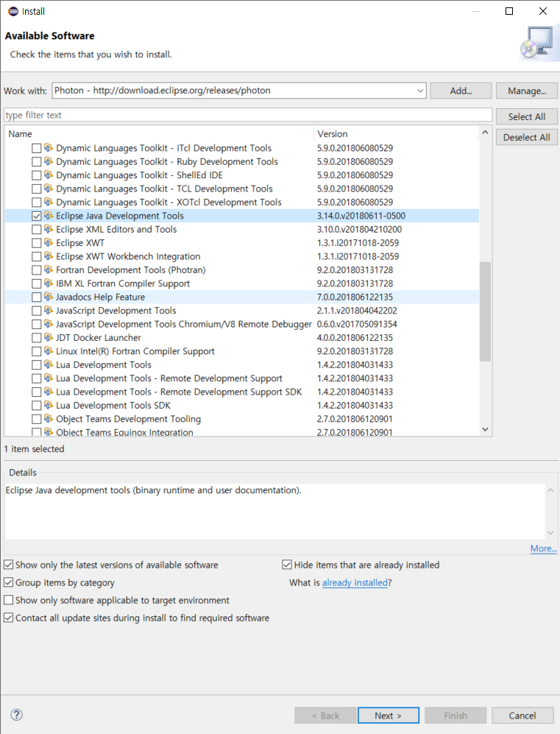This screenshot has height=734, width=560.
Task: Click the software list vertical scrollbar thumb
Action: pyautogui.click(x=485, y=311)
